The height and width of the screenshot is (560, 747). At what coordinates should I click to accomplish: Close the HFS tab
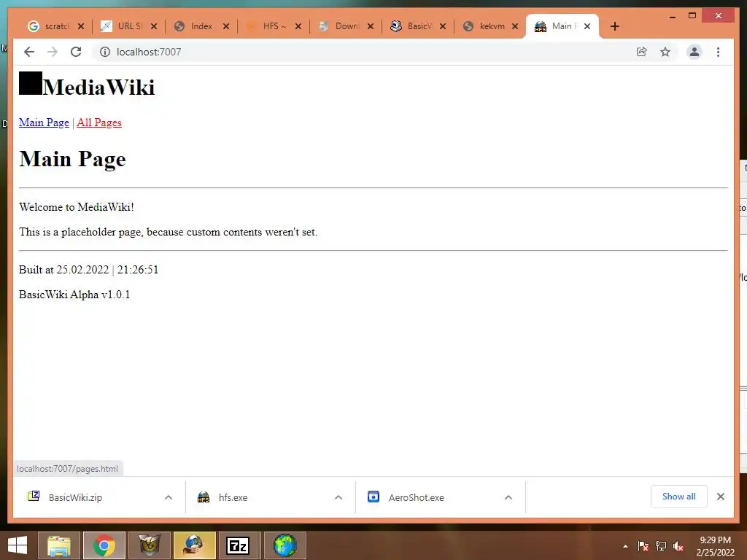(x=298, y=26)
